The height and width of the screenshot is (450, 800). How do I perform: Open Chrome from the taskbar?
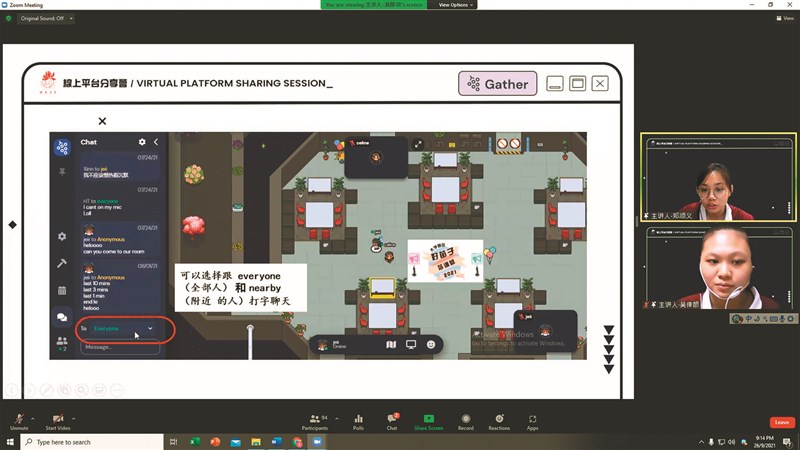tap(297, 442)
